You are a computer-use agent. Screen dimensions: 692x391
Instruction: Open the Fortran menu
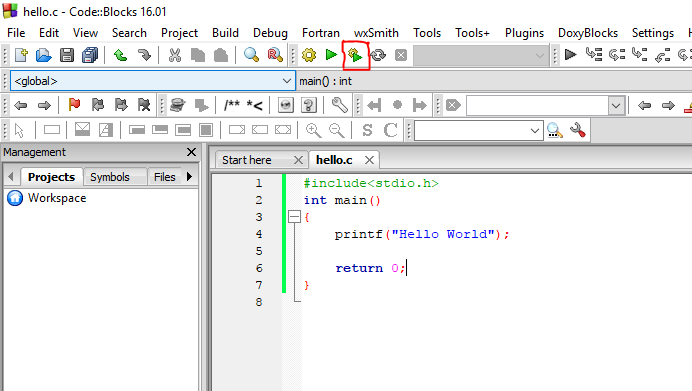click(321, 33)
